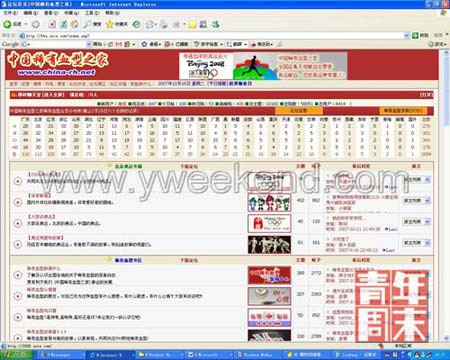Click the Last link in the 40-topics row
This screenshot has height=360, width=450.
click(x=391, y=229)
